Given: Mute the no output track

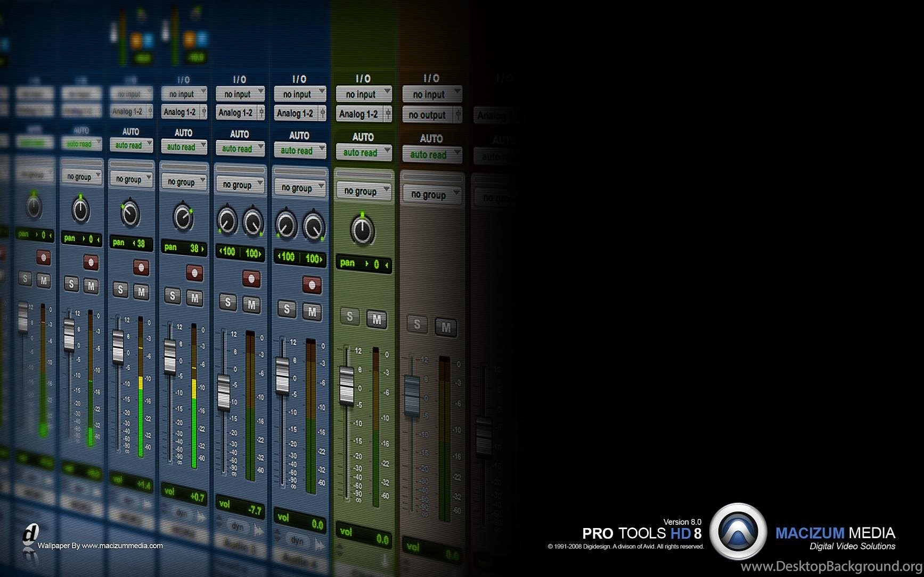Looking at the screenshot, I should [x=446, y=327].
